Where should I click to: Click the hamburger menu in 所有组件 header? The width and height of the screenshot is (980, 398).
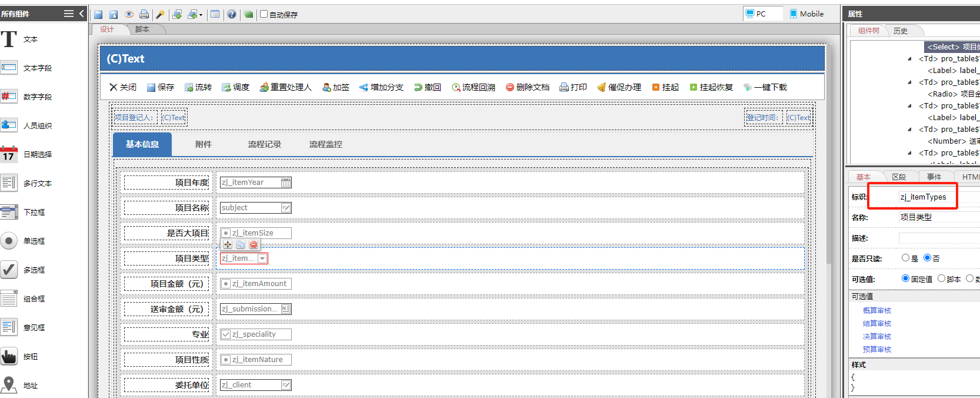(69, 14)
